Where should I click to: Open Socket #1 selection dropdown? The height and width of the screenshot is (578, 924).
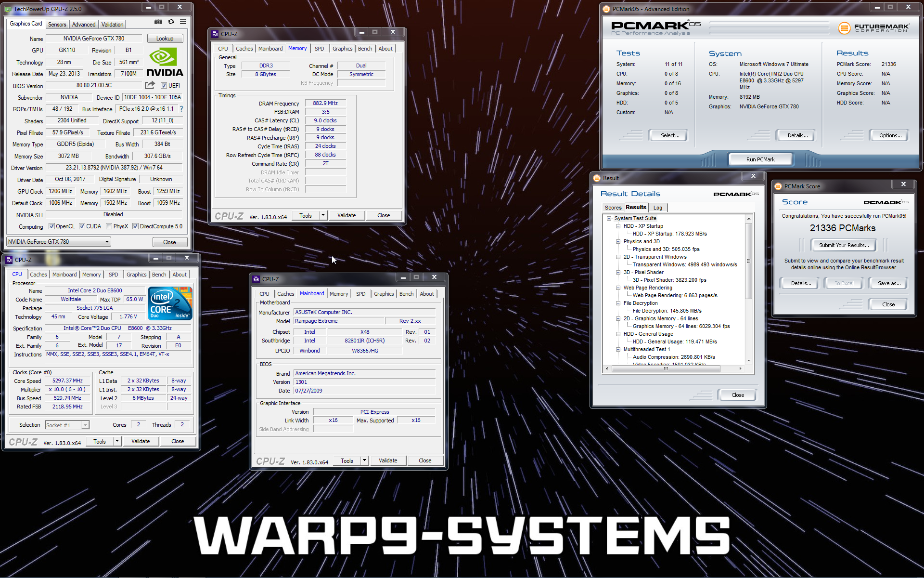pos(67,425)
